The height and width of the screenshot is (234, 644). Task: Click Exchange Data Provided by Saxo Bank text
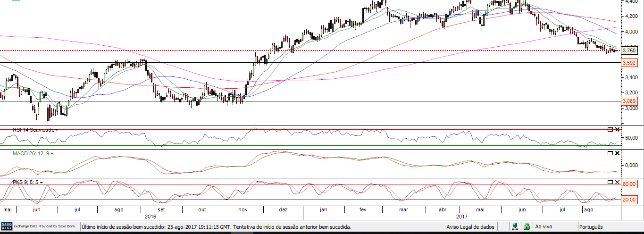coord(44,227)
